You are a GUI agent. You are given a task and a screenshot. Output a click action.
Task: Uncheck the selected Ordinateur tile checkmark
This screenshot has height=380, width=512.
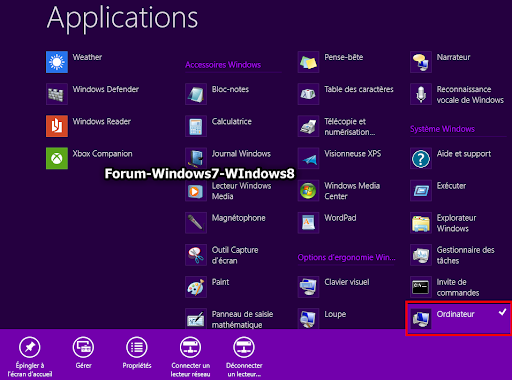502,312
